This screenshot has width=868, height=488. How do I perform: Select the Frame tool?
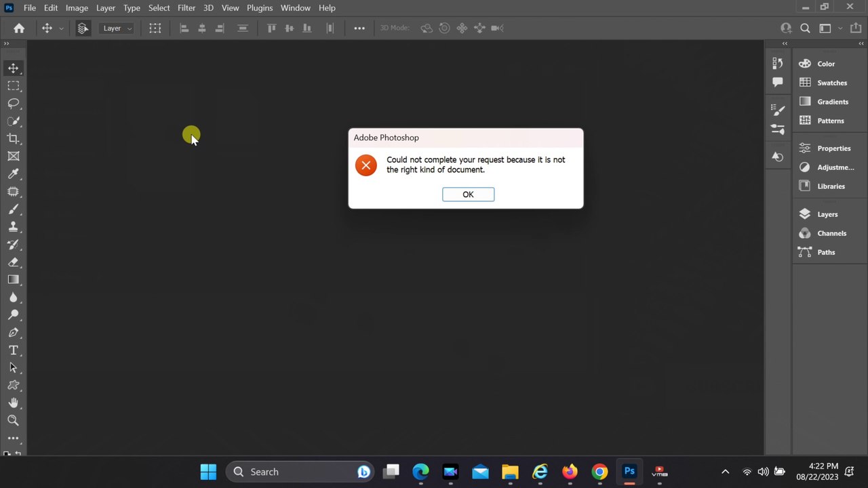coord(13,156)
